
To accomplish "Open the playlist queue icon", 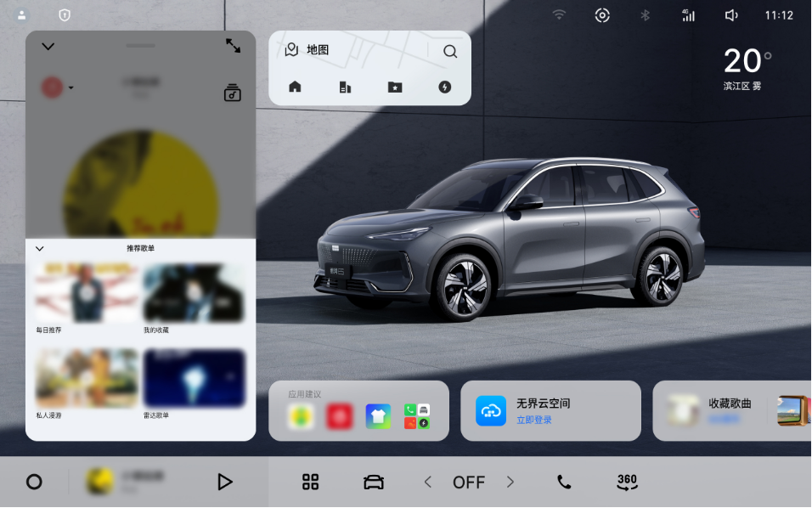I will tap(233, 93).
